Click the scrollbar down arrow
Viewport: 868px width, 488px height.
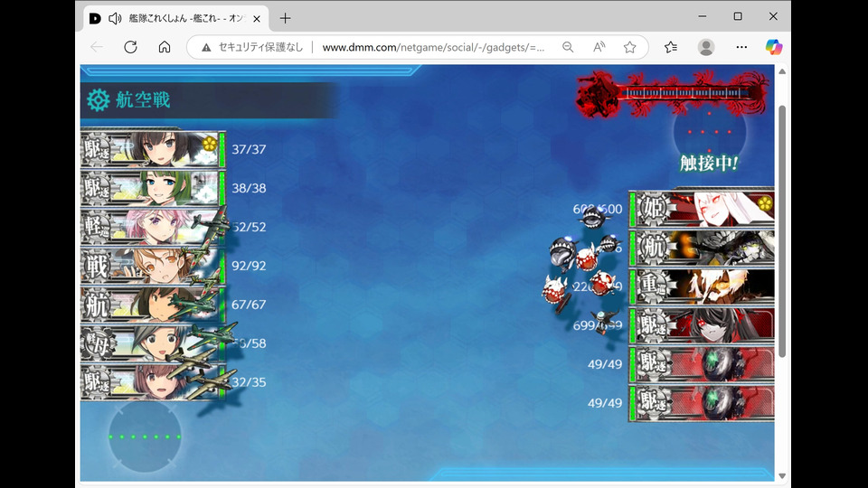[782, 476]
